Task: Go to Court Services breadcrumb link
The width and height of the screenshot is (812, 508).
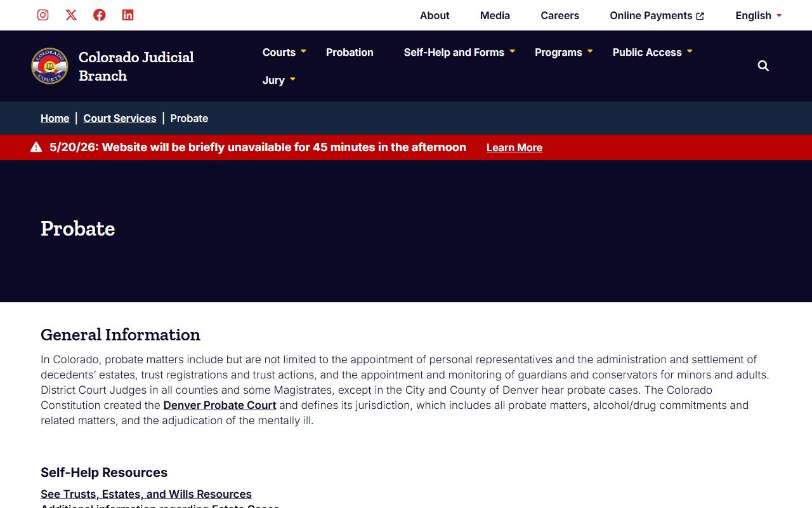Action: 120,118
